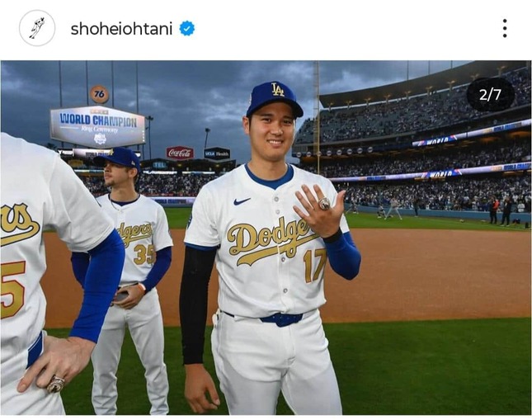This screenshot has width=532, height=420.
Task: Click the red Coca-Cola sign
Action: (x=180, y=153)
